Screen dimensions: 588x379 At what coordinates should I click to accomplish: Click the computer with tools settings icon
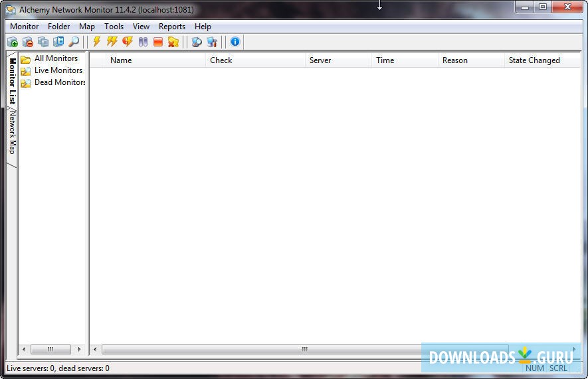coord(212,42)
